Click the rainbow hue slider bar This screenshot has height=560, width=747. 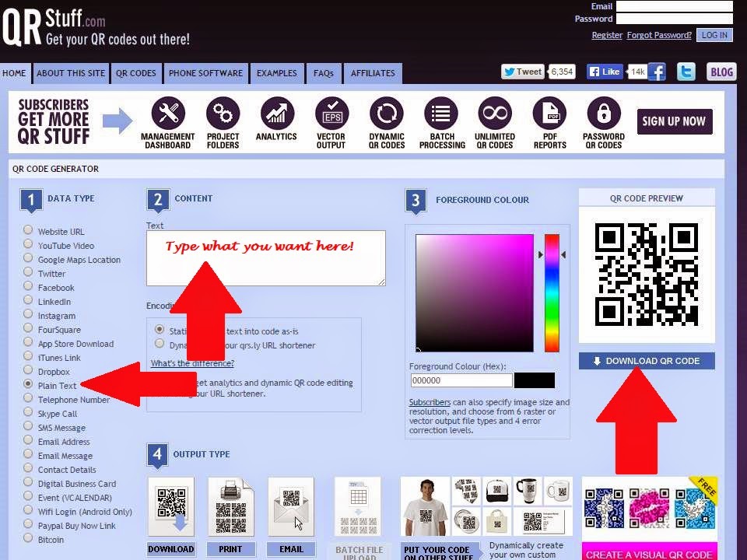(x=552, y=293)
